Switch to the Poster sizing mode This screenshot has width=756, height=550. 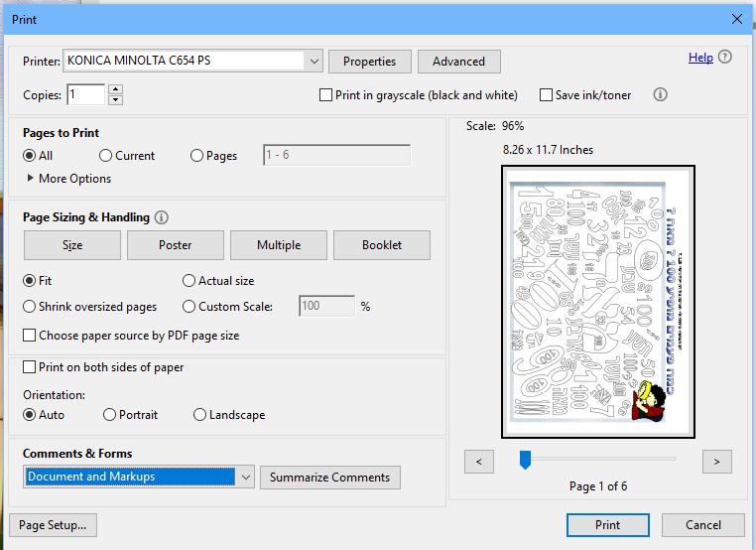[x=176, y=245]
